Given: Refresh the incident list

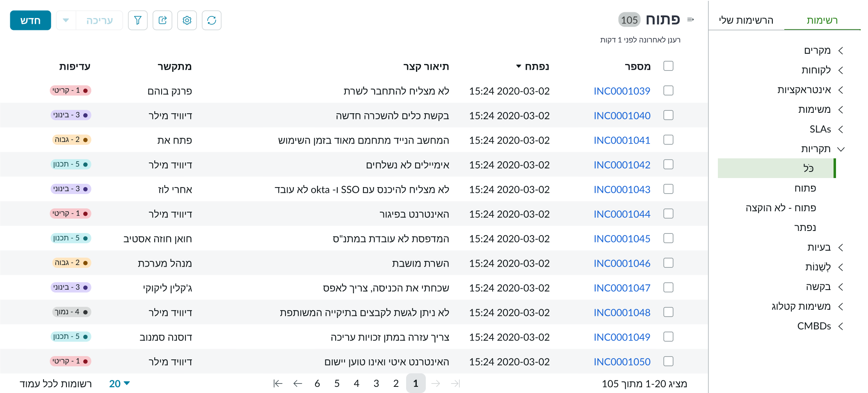Looking at the screenshot, I should (212, 20).
